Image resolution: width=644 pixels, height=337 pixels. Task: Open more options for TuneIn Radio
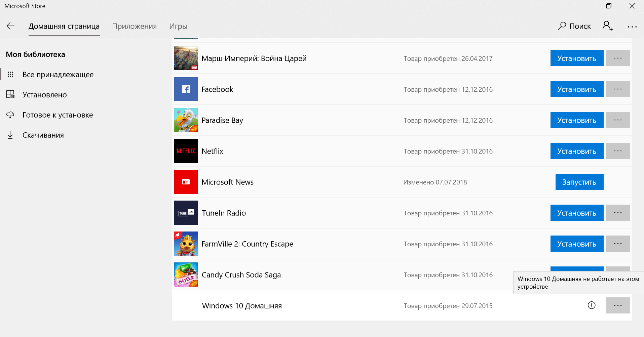point(618,213)
